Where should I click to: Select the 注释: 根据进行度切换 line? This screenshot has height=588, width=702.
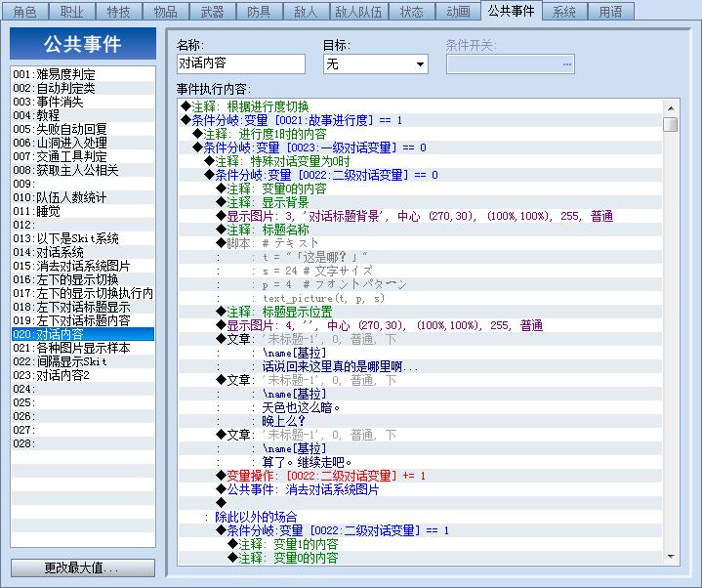(420, 106)
